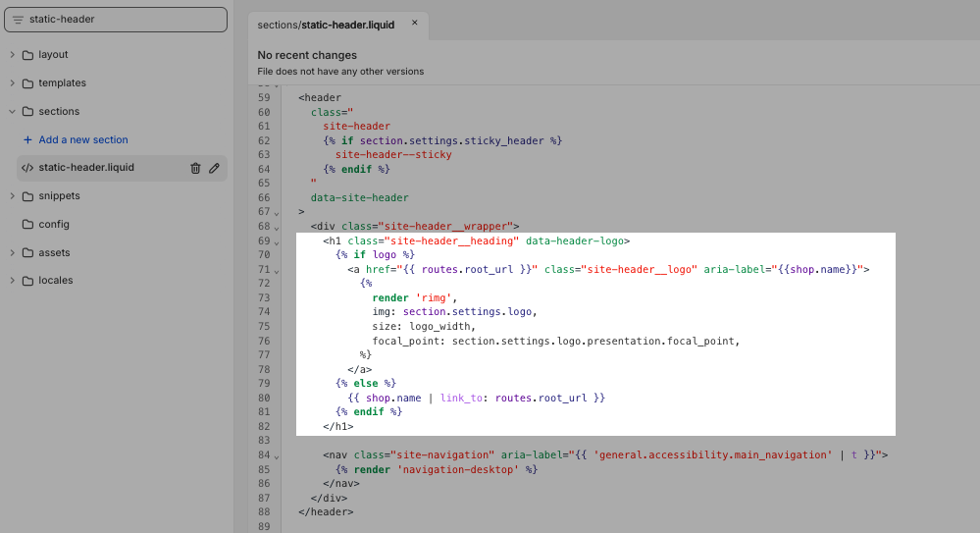
Task: Expand the templates folder chevron
Action: click(x=12, y=83)
